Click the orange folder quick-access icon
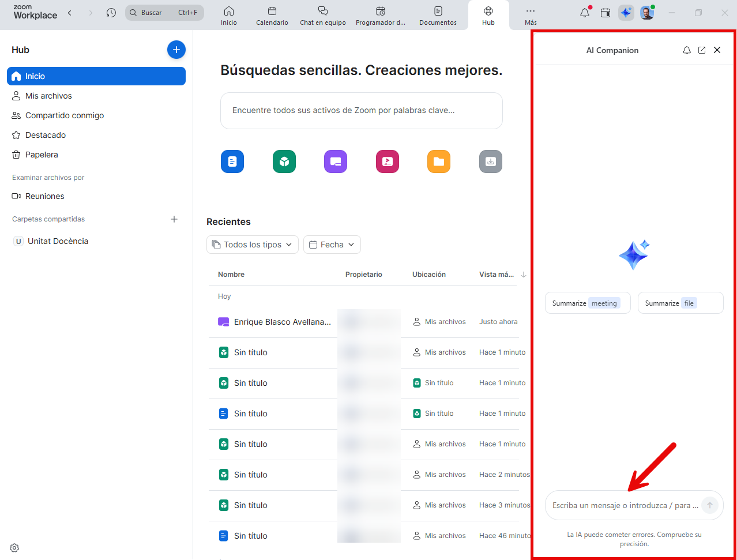Screen dimensions: 737x560 tap(438, 161)
